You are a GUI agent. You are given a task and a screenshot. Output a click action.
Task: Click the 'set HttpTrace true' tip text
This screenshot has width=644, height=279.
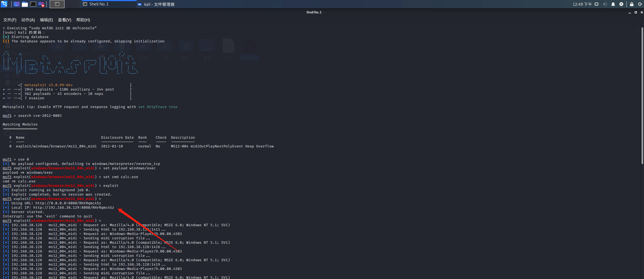click(x=158, y=107)
